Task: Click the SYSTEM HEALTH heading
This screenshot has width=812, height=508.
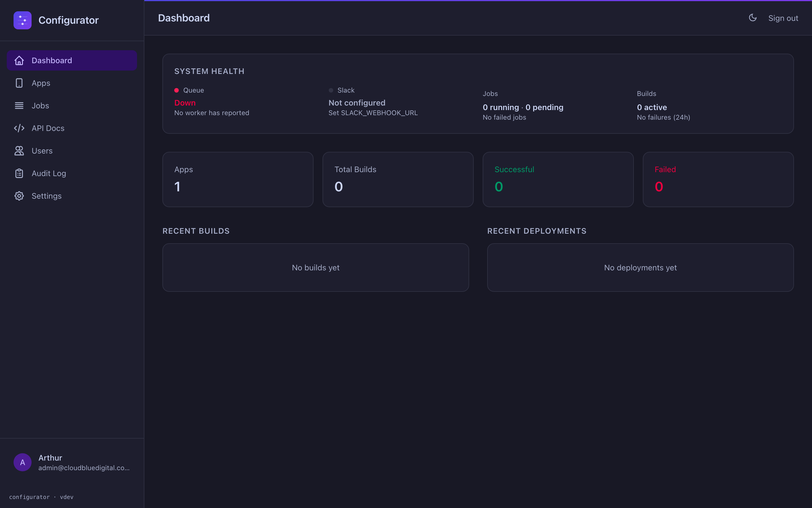Action: click(209, 71)
